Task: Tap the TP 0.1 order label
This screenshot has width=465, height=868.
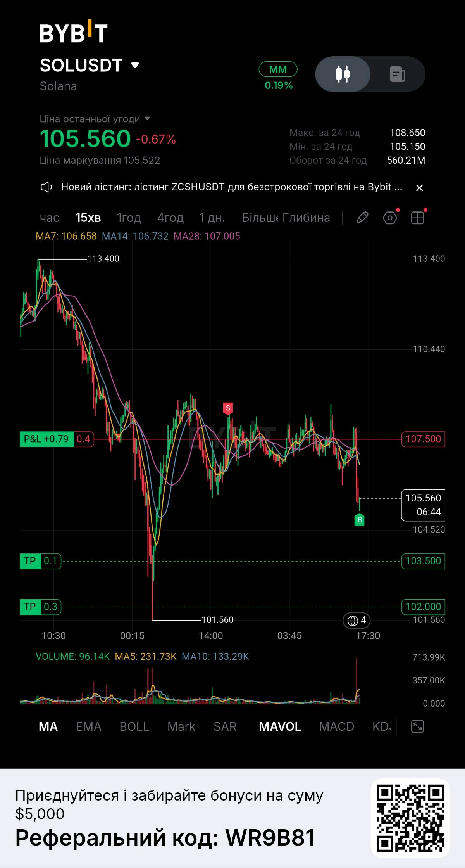Action: point(40,561)
